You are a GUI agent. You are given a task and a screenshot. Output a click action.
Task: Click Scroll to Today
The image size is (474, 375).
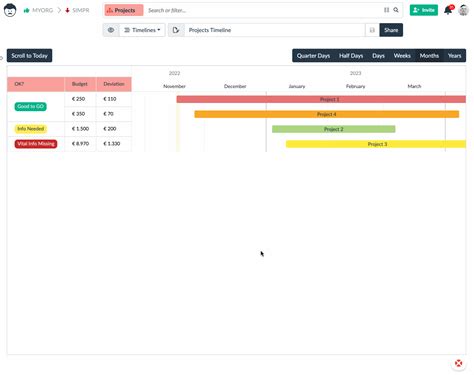(x=29, y=56)
